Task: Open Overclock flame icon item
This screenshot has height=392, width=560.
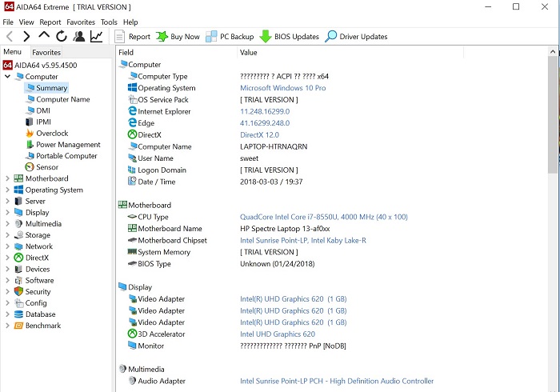Action: [x=46, y=133]
